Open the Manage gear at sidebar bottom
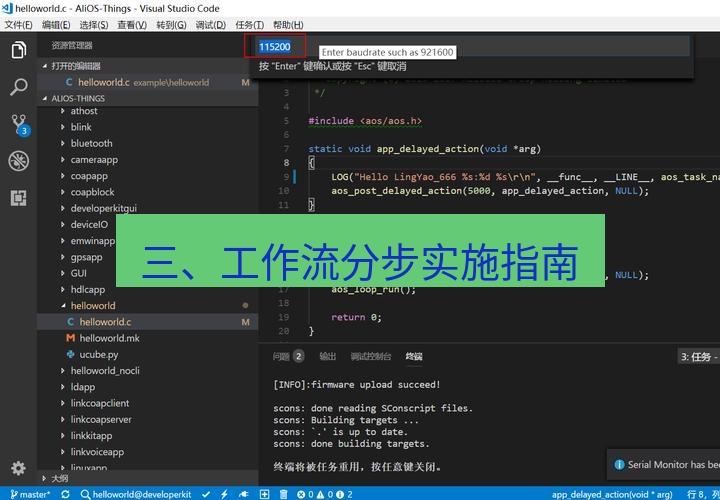 [x=18, y=468]
